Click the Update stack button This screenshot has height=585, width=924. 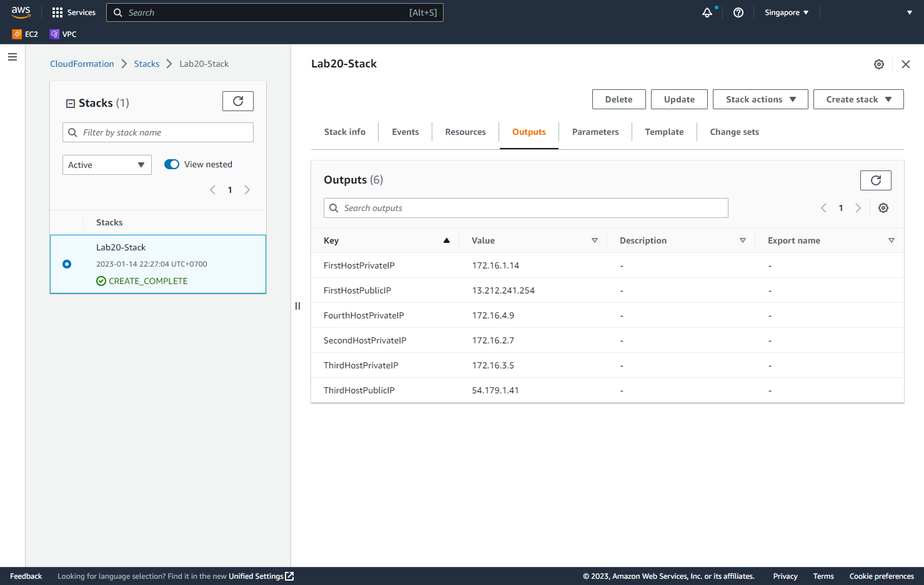pos(679,99)
